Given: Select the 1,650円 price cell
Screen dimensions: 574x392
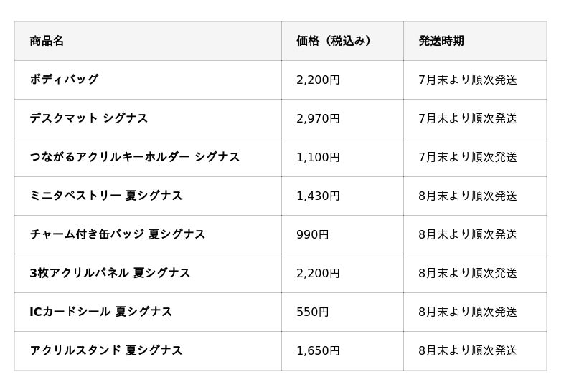Looking at the screenshot, I should click(x=318, y=350).
